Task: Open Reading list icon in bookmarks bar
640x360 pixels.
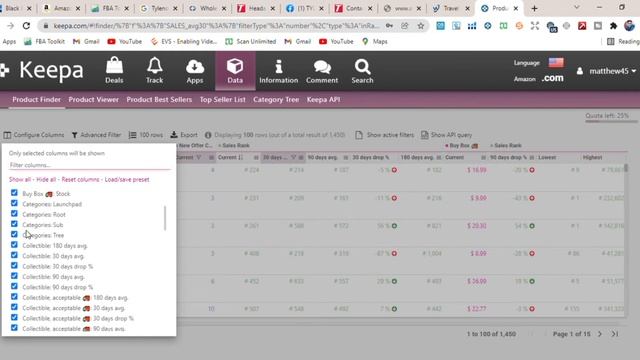Action: [611, 41]
